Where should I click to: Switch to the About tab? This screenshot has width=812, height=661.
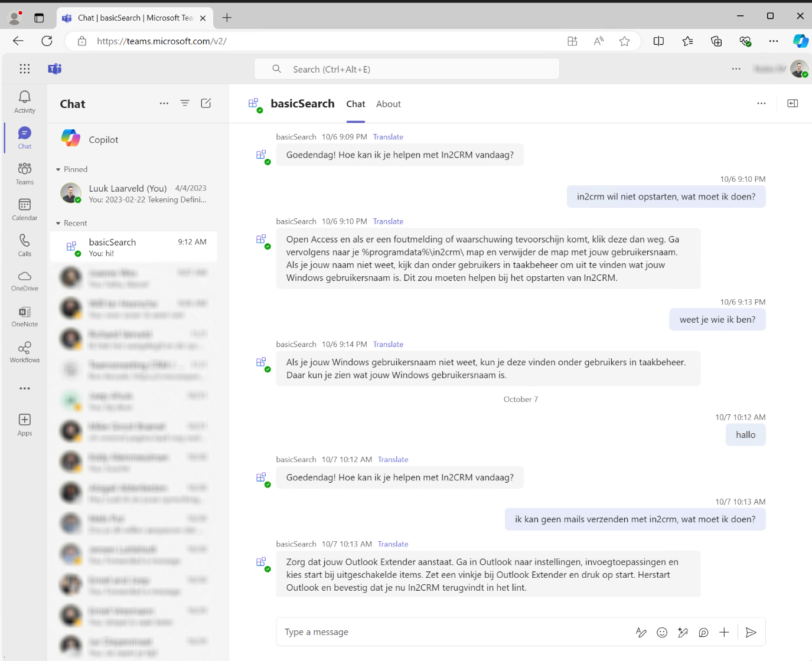tap(389, 104)
